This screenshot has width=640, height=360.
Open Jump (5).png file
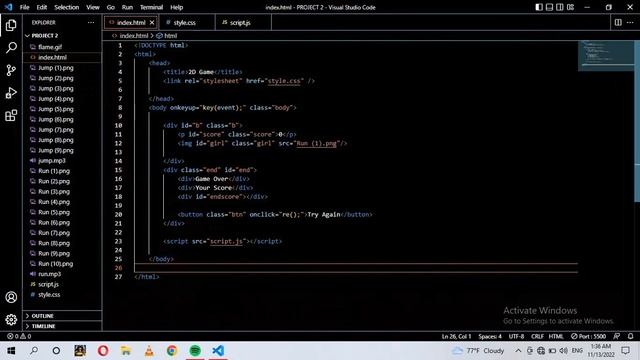pyautogui.click(x=62, y=109)
